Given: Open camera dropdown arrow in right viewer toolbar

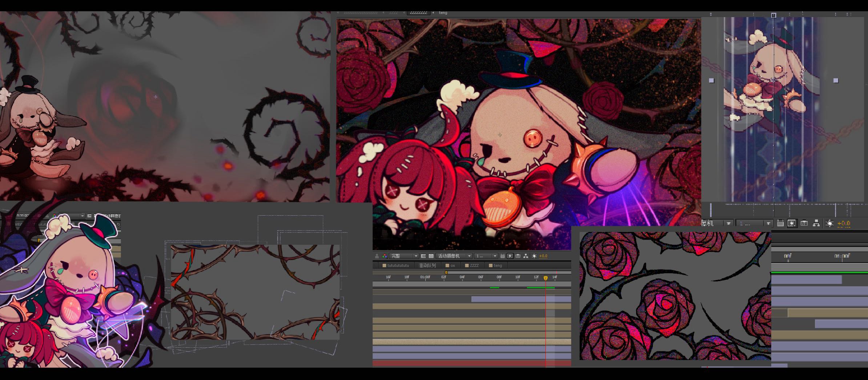Looking at the screenshot, I should point(728,223).
